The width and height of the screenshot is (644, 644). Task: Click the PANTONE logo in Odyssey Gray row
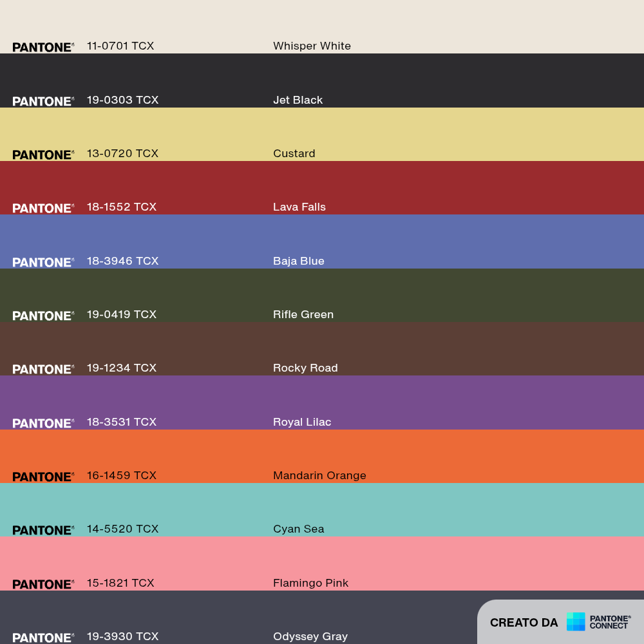coord(43,638)
